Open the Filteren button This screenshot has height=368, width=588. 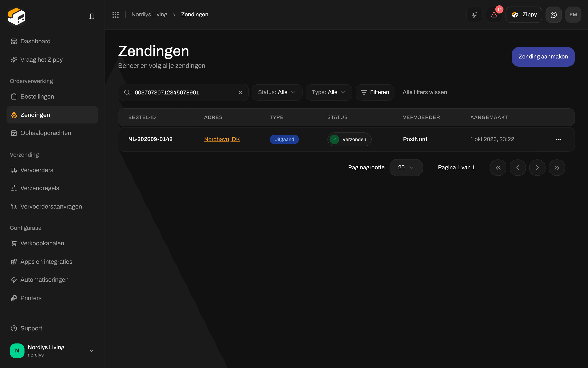click(x=375, y=92)
